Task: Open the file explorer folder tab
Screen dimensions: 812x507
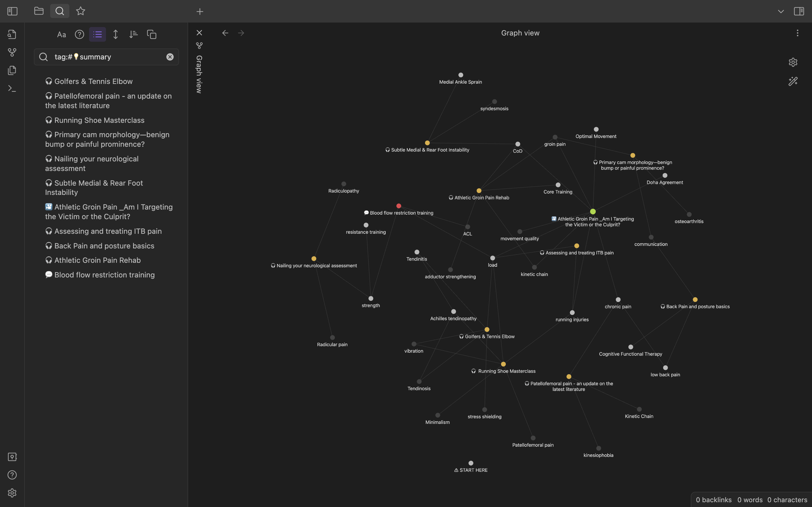Action: pyautogui.click(x=39, y=11)
